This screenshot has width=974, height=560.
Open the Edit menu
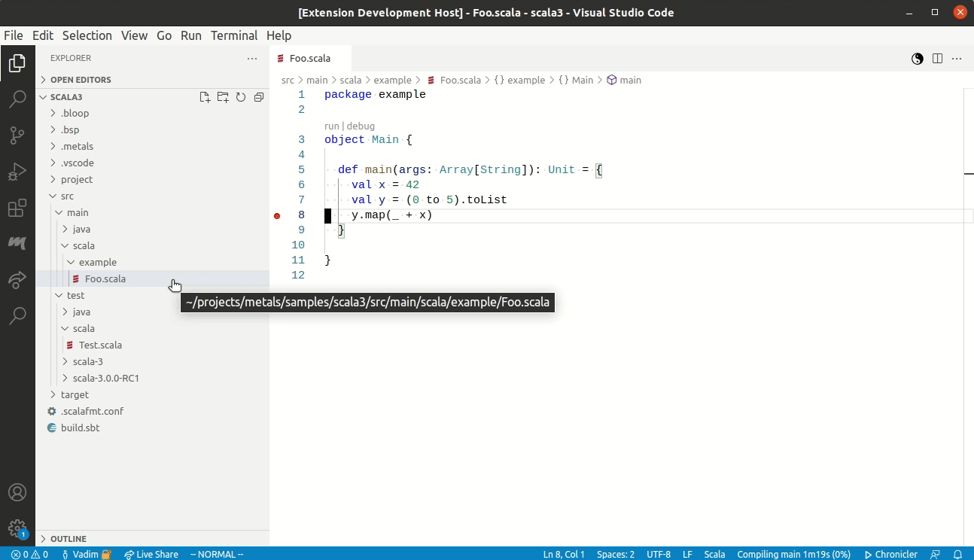coord(43,35)
